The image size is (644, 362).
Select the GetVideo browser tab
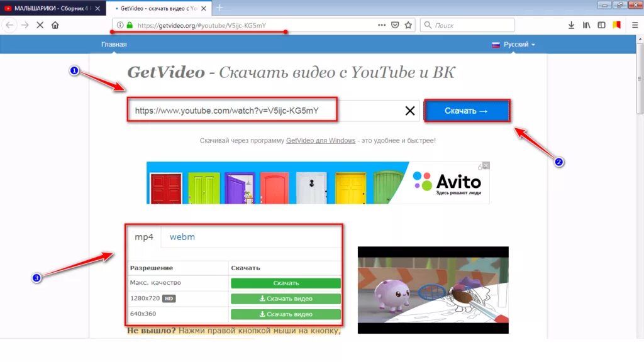click(159, 8)
